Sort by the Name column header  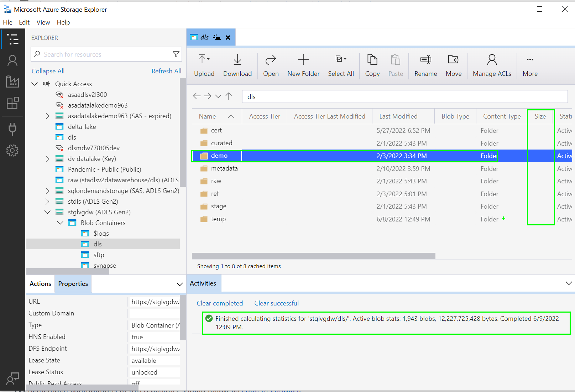click(216, 116)
